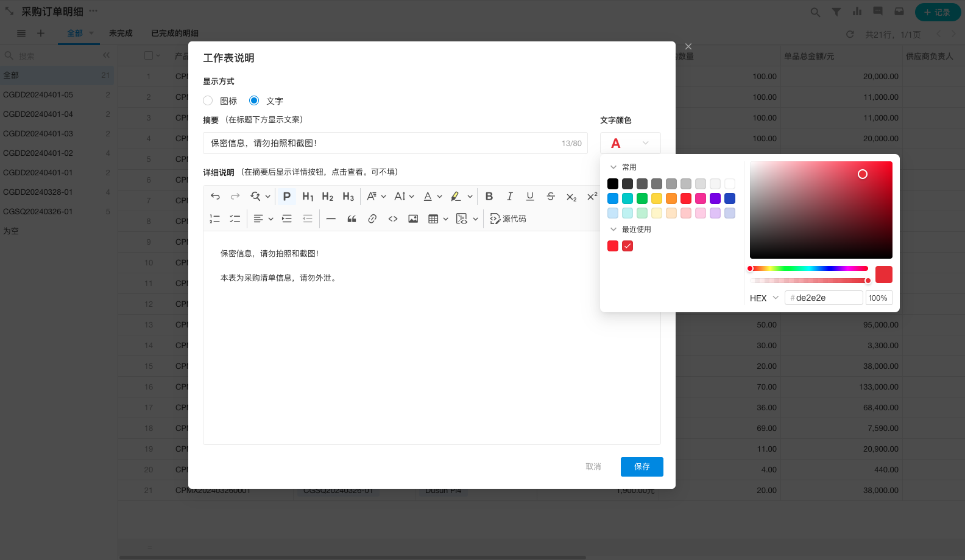Toggle underline formatting
The height and width of the screenshot is (560, 965).
(x=530, y=197)
